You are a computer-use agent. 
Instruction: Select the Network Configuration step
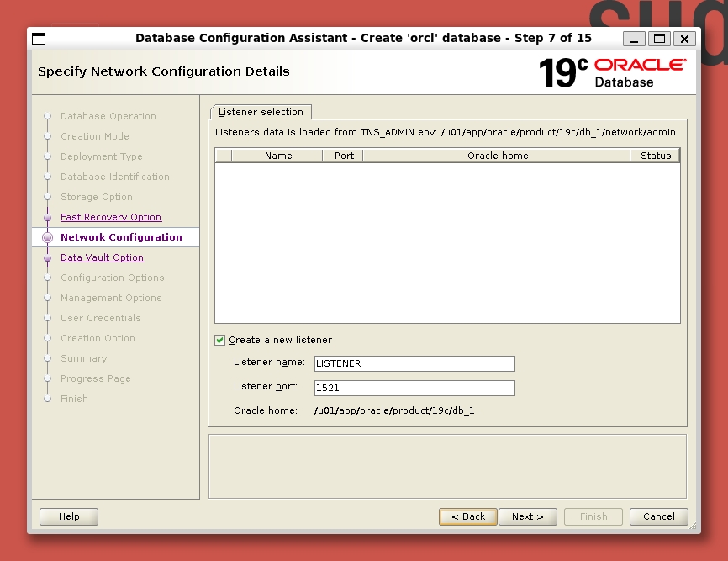point(121,237)
